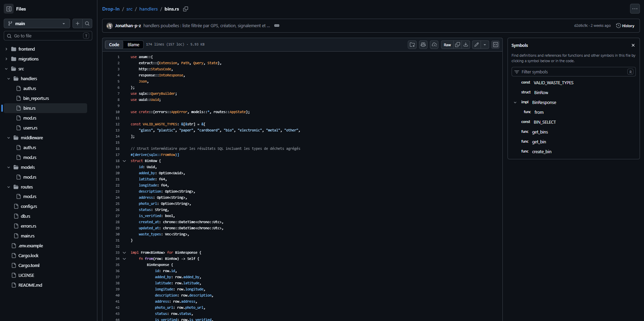Open the file in raw view
Viewport: 644px width, 321px height.
pyautogui.click(x=447, y=44)
